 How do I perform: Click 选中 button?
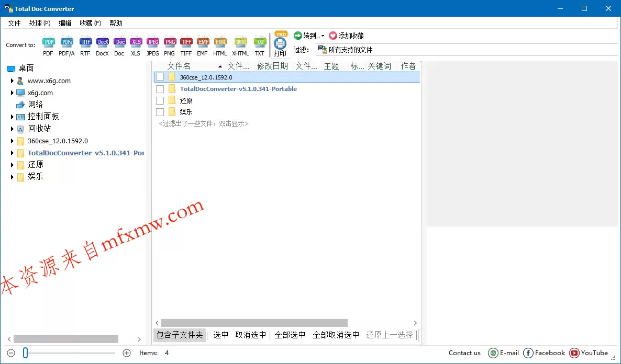point(220,335)
